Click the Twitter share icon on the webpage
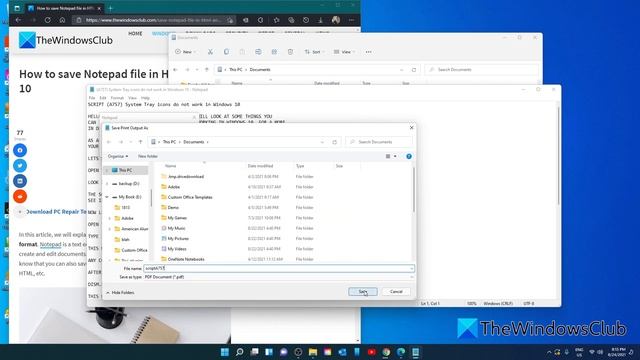The height and width of the screenshot is (360, 640). click(x=20, y=166)
